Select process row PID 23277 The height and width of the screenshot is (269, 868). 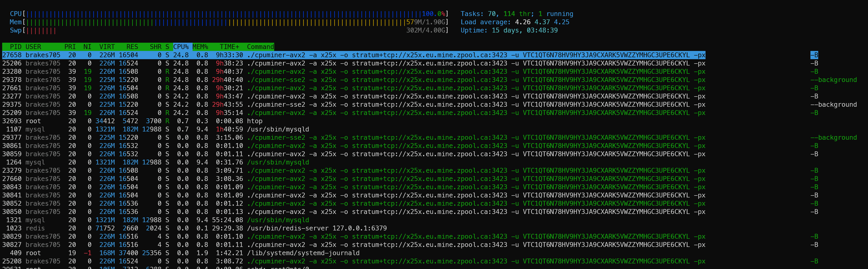tap(410, 96)
